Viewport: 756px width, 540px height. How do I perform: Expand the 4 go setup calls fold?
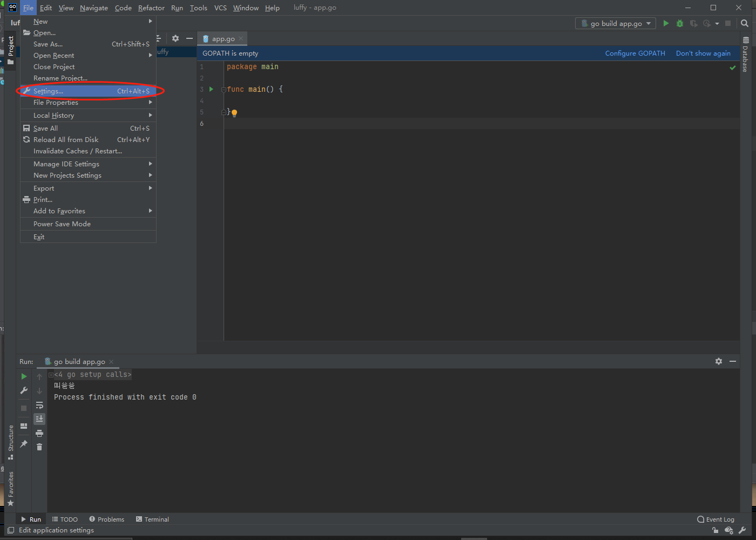[51, 375]
